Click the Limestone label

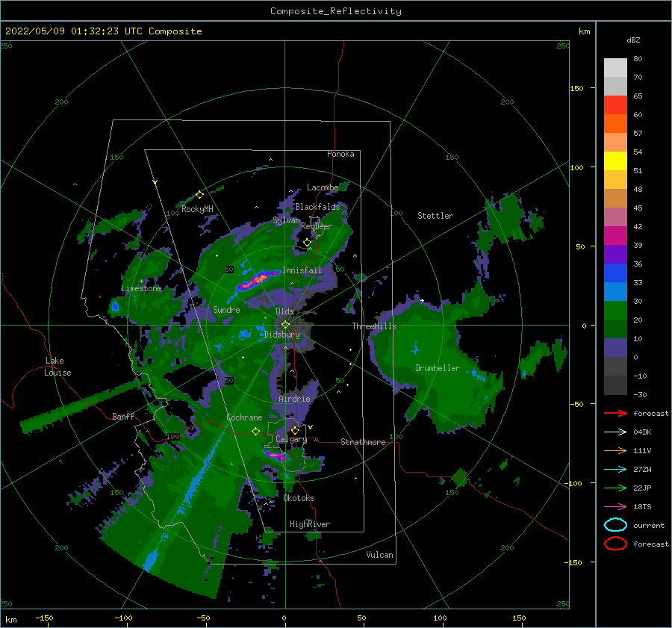click(x=141, y=288)
